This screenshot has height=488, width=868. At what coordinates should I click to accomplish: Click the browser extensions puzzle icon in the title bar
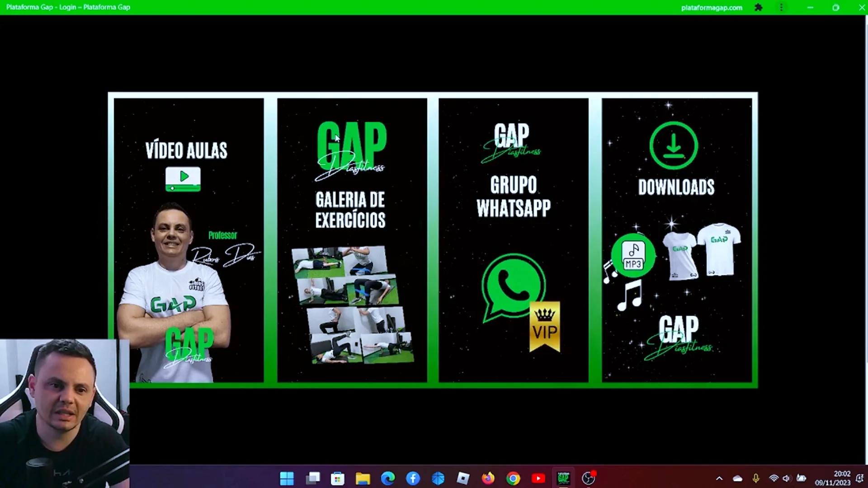point(758,7)
